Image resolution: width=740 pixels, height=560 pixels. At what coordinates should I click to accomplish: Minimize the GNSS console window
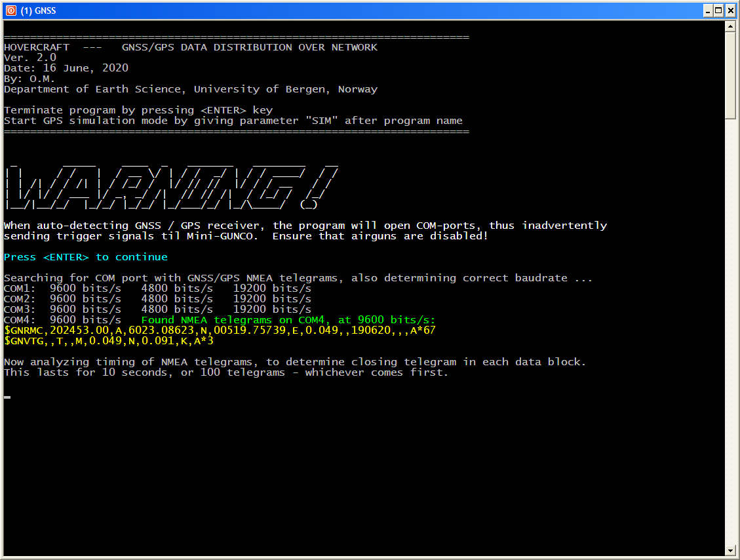[x=708, y=10]
